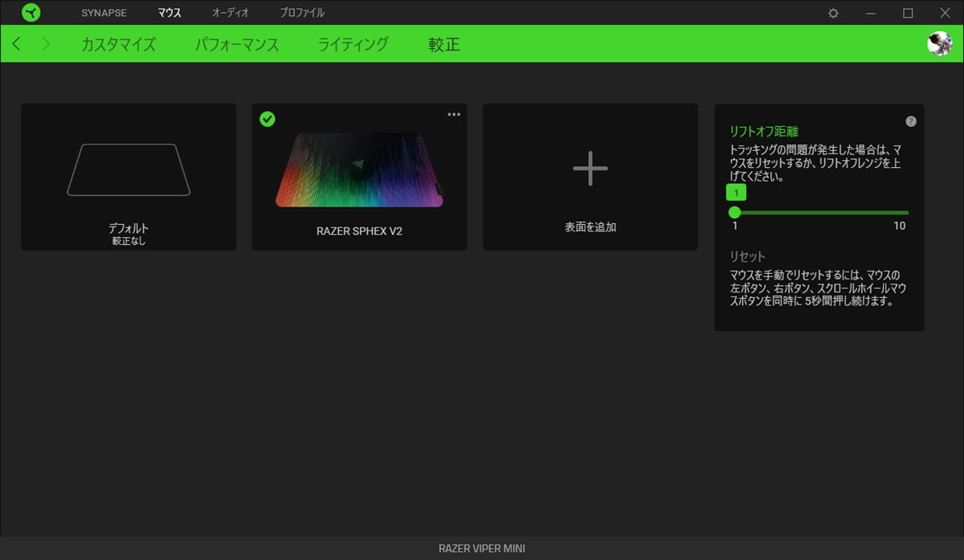Click the Razer logo icon
Image resolution: width=964 pixels, height=560 pixels.
pyautogui.click(x=31, y=13)
